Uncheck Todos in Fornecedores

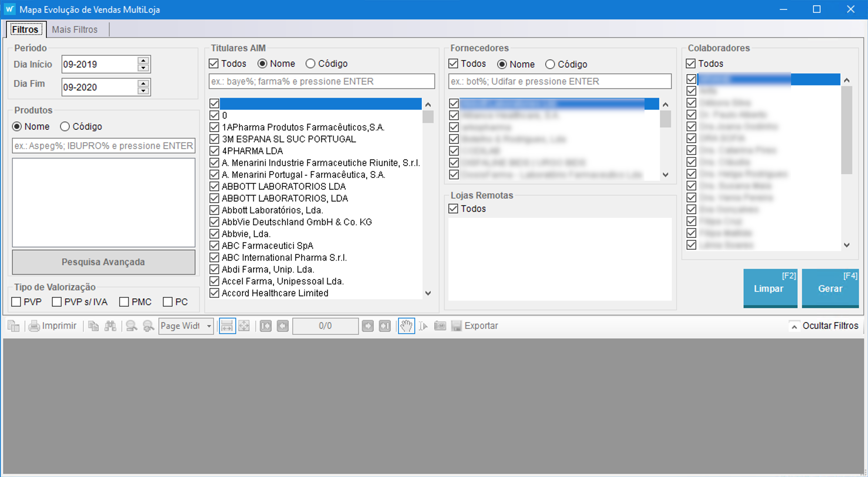tap(453, 64)
